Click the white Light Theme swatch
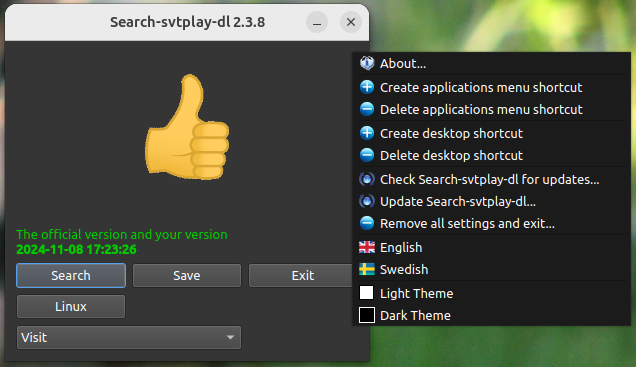The height and width of the screenshot is (367, 636). [x=367, y=293]
